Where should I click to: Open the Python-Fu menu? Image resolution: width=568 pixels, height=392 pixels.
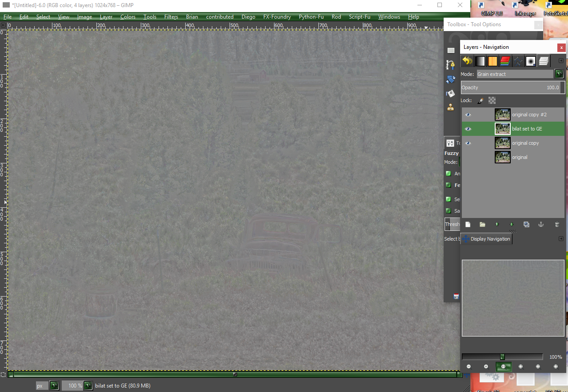311,17
